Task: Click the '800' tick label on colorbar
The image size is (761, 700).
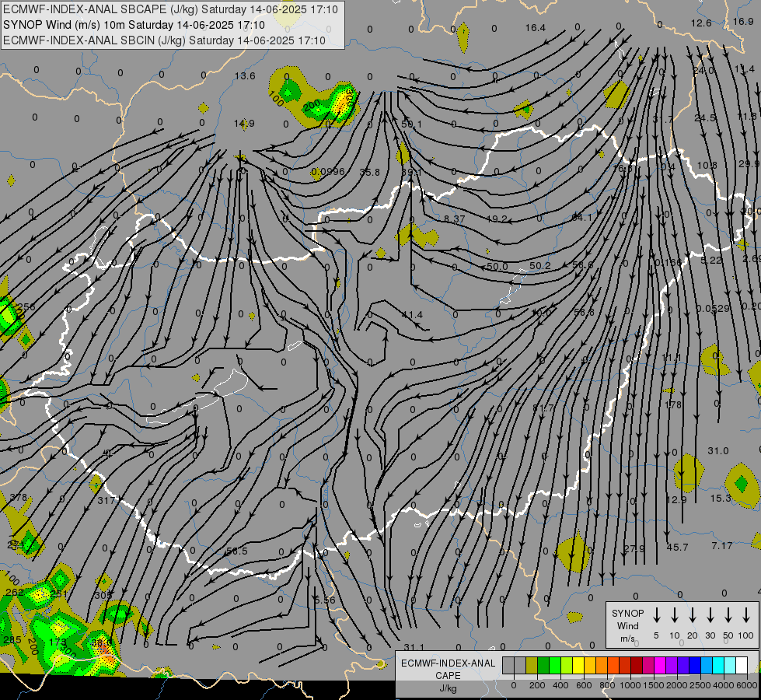Action: pos(607,685)
